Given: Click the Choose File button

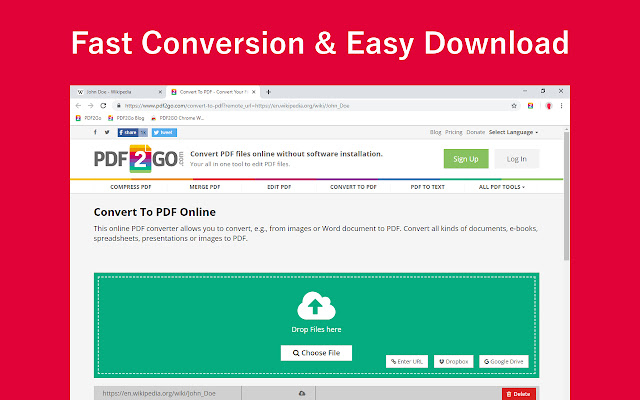Looking at the screenshot, I should tap(316, 353).
